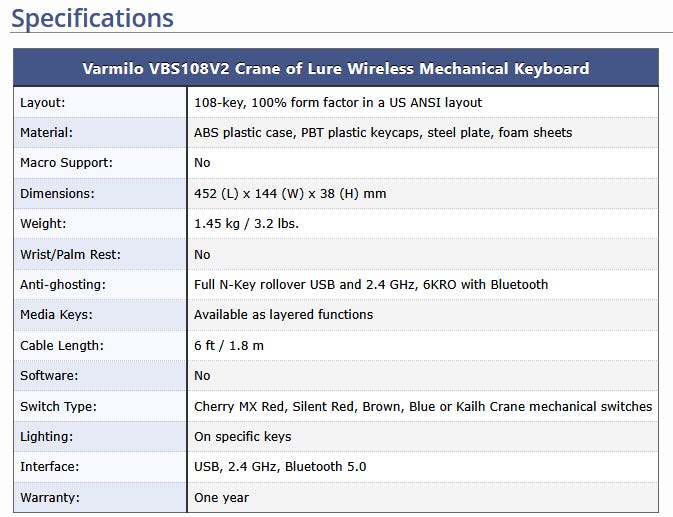Click the Cable Length: label

coord(62,345)
